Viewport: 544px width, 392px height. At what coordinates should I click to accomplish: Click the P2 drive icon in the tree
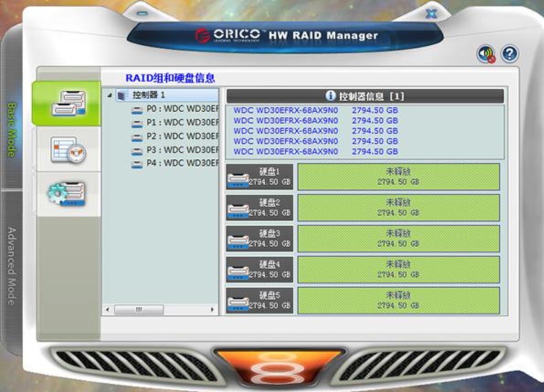[137, 137]
